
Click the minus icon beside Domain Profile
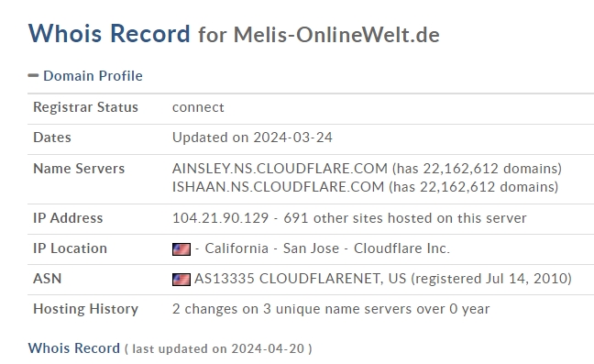pos(33,76)
